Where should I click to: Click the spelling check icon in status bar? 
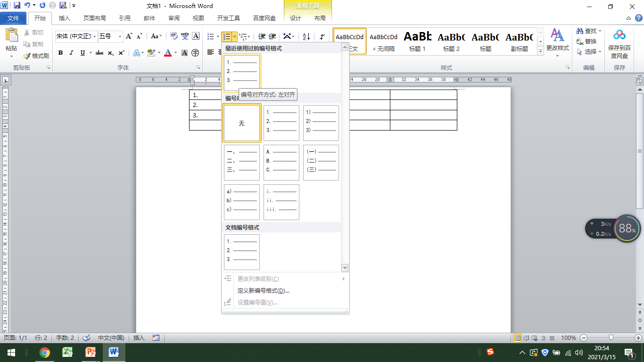pos(86,338)
